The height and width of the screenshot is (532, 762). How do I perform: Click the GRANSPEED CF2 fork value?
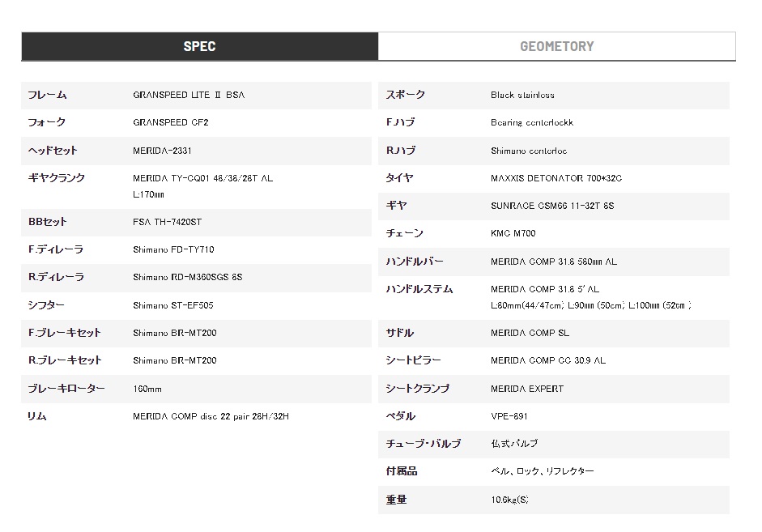pyautogui.click(x=171, y=122)
